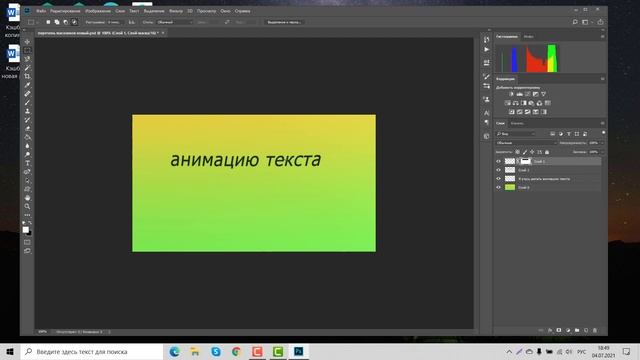Create a new layer in the Layers panel

coord(586,330)
